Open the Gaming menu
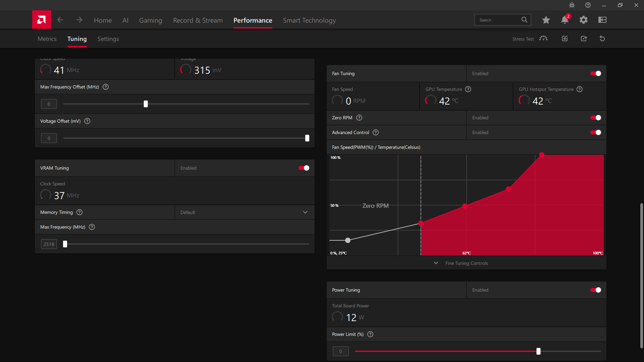The width and height of the screenshot is (644, 362). [150, 20]
